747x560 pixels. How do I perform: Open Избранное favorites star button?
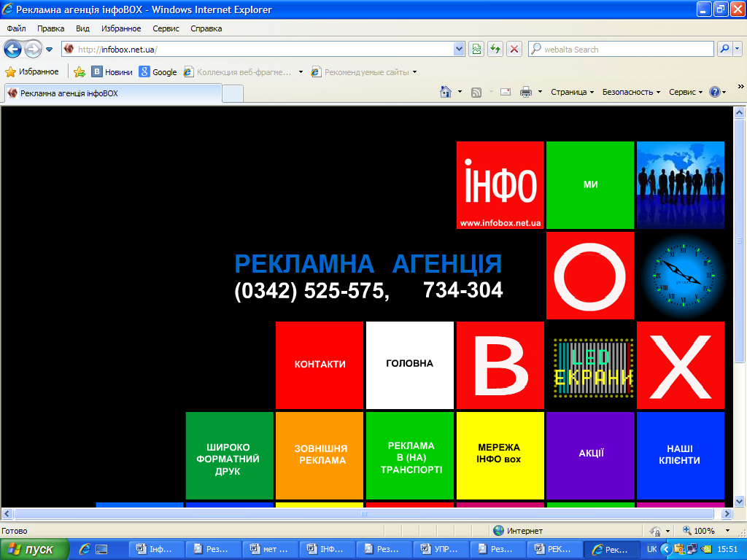click(x=32, y=72)
